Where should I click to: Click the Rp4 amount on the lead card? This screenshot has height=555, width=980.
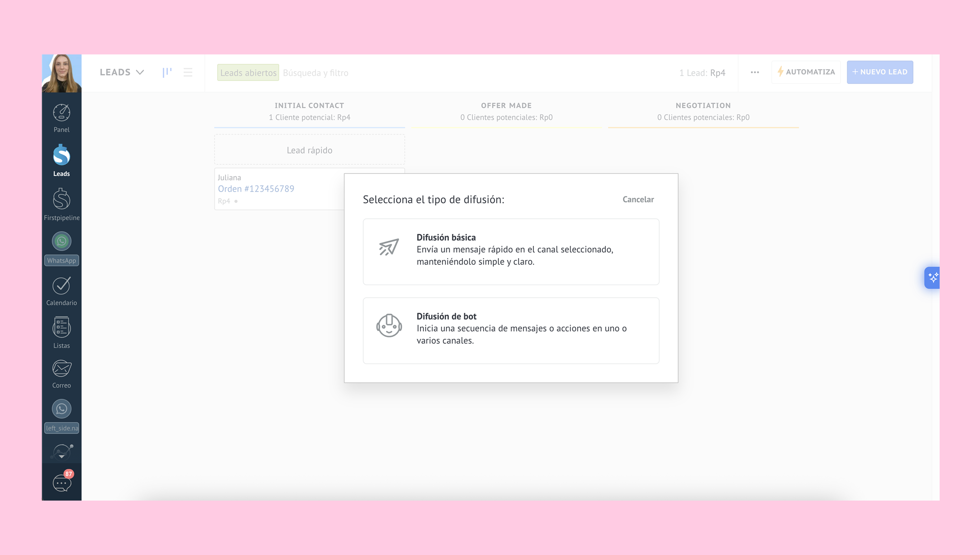click(224, 201)
